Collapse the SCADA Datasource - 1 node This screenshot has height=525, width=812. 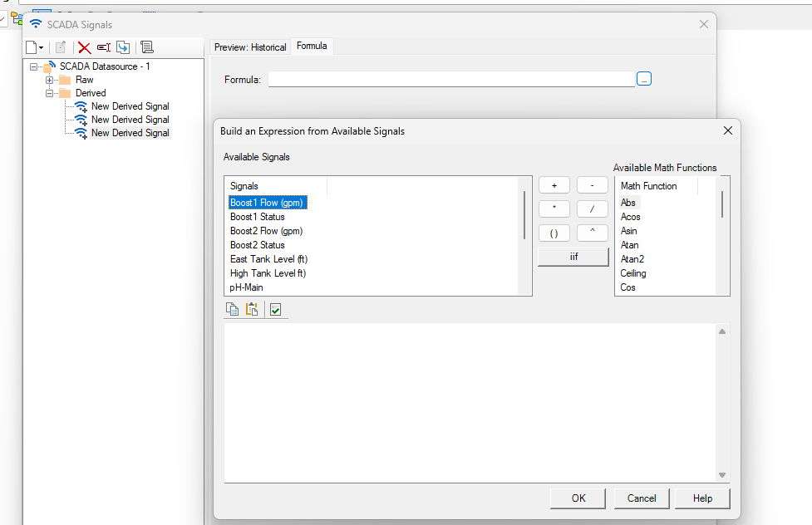tap(34, 66)
